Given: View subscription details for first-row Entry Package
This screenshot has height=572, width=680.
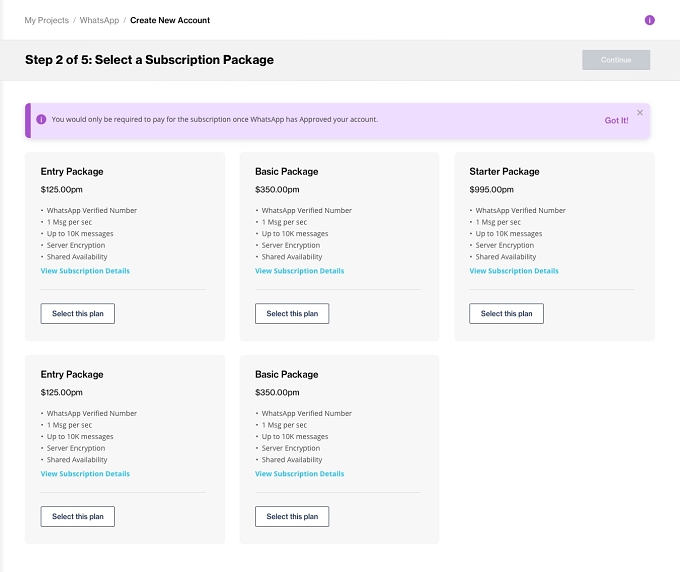Looking at the screenshot, I should (x=85, y=271).
